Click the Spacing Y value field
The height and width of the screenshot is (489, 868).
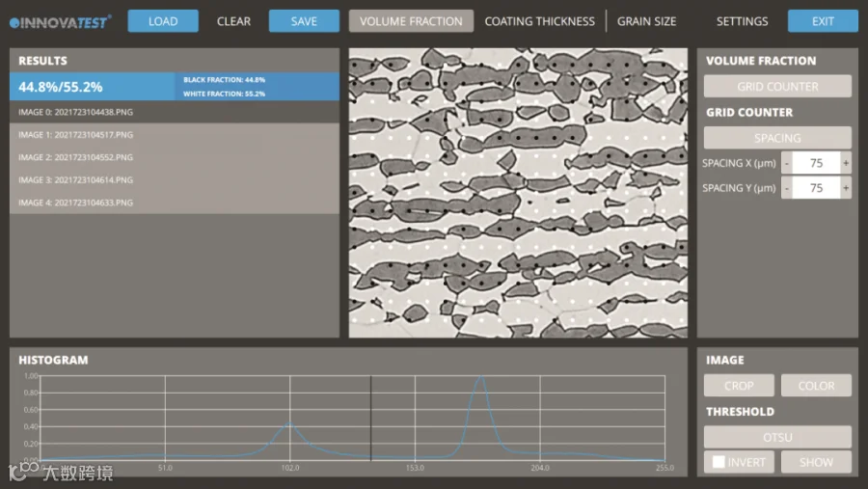817,188
